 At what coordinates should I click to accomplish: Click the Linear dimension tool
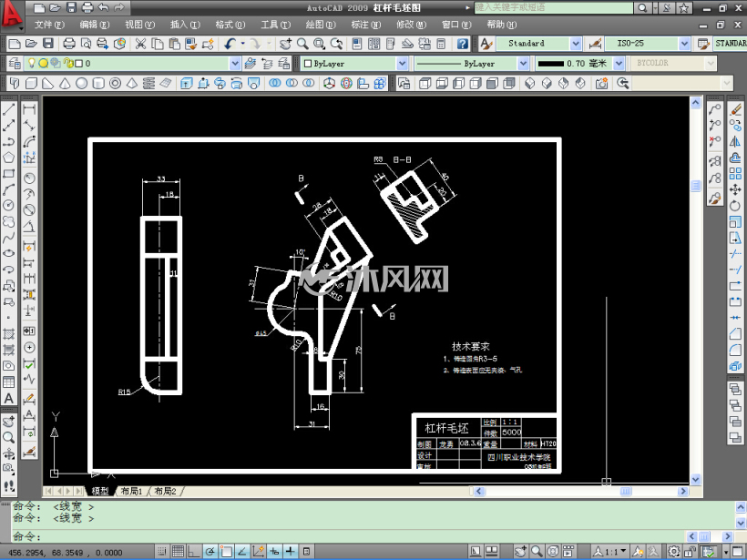point(29,109)
